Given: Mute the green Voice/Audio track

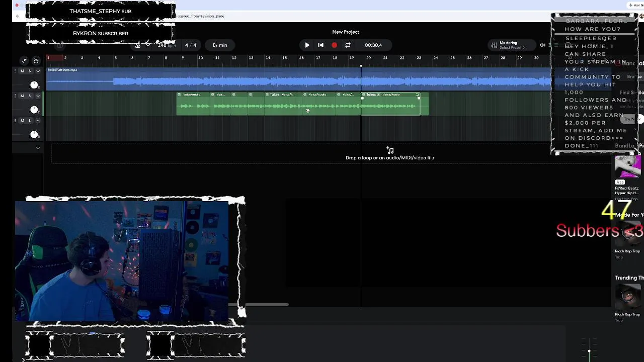Looking at the screenshot, I should (x=22, y=96).
